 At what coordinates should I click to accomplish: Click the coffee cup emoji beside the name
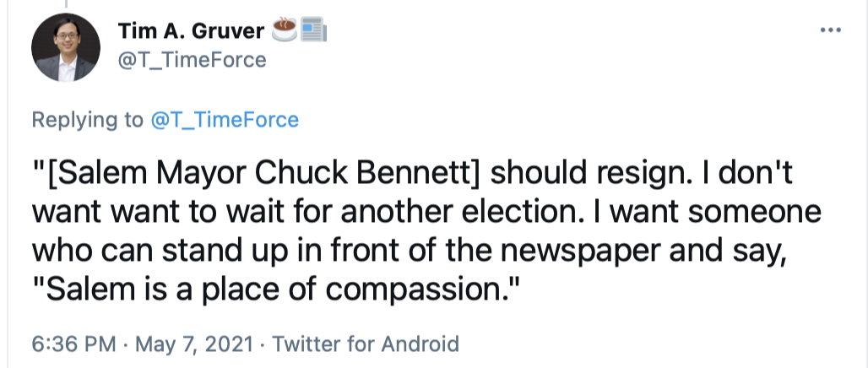click(x=283, y=31)
